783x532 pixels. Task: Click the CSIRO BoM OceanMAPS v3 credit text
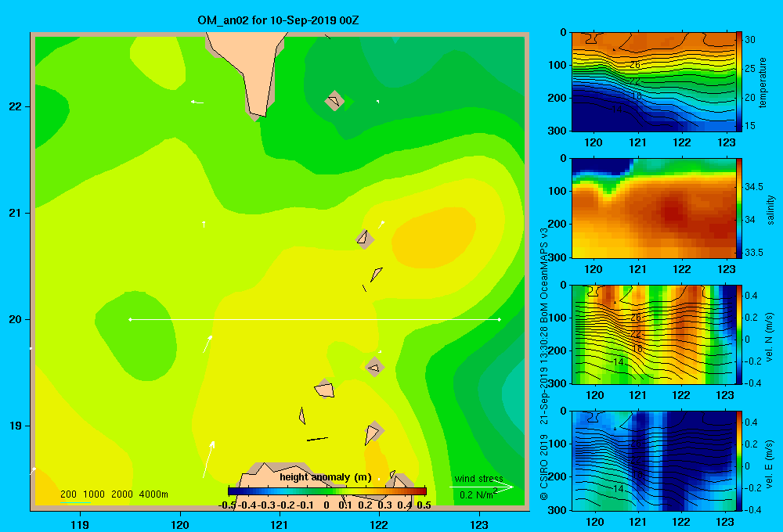point(544,363)
